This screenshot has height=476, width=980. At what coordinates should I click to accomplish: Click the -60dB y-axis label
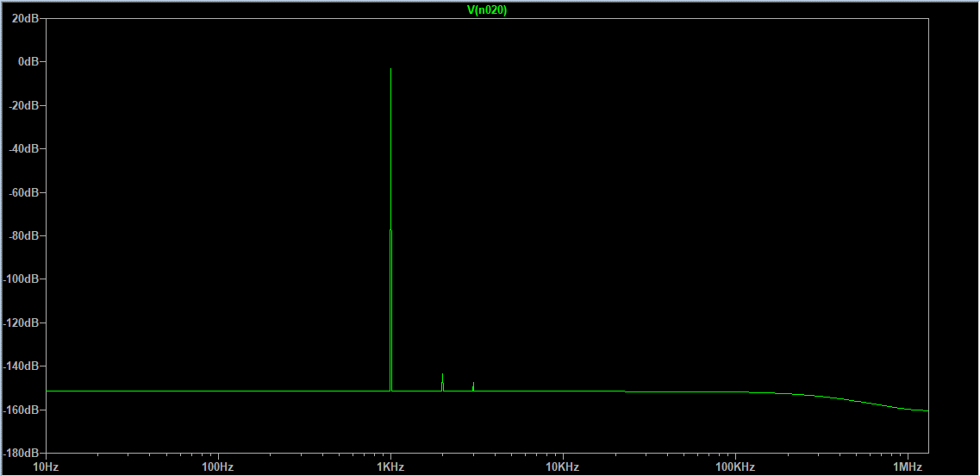coord(25,192)
